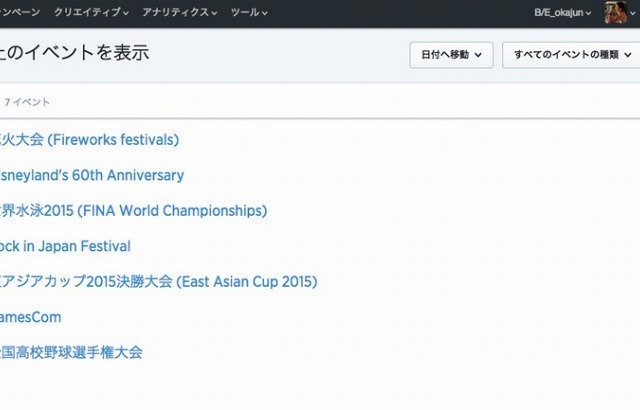Open the アナリティクス menu

click(x=180, y=12)
